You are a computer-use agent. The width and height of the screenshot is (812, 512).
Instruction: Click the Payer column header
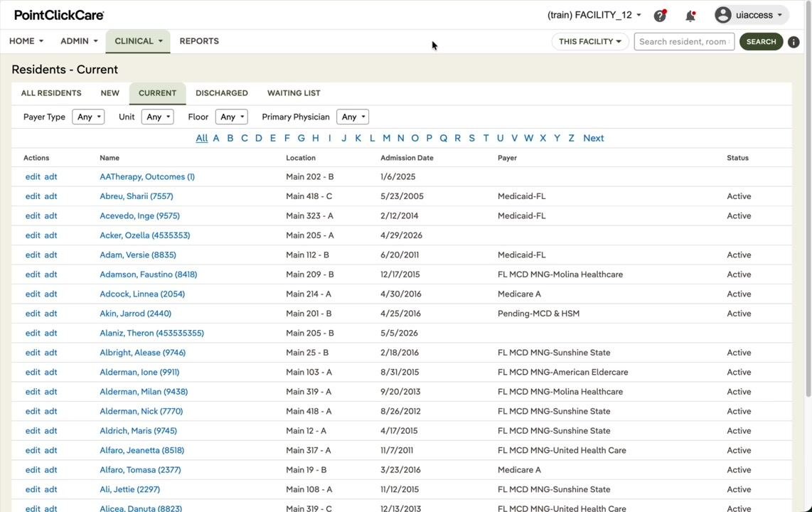[x=507, y=158]
